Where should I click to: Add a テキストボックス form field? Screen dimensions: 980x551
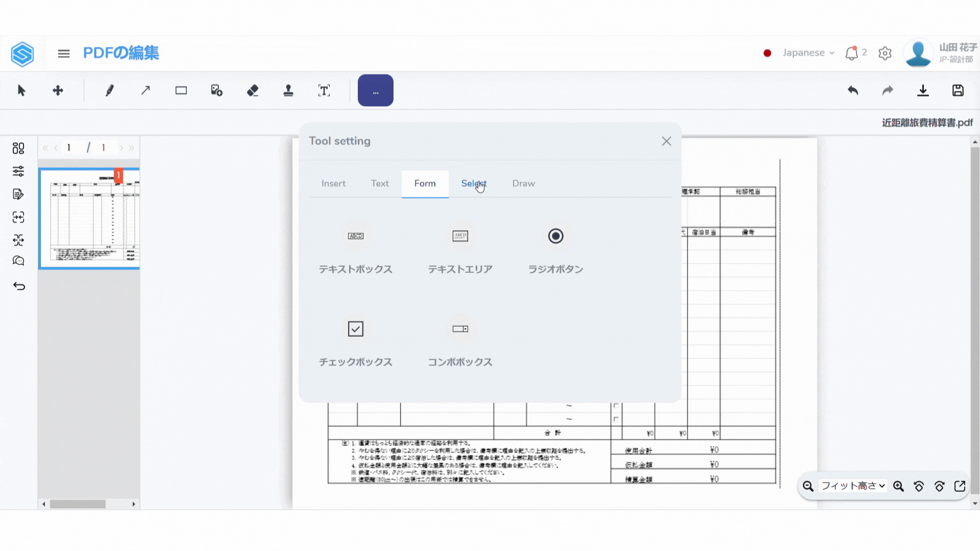[356, 236]
